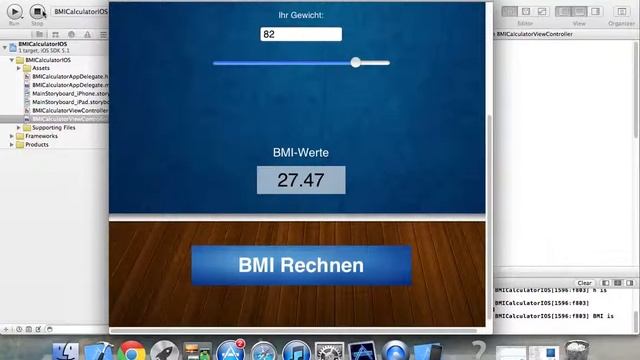Open Xcode from the Dock
Viewport: 640px width, 360px height.
point(98,352)
